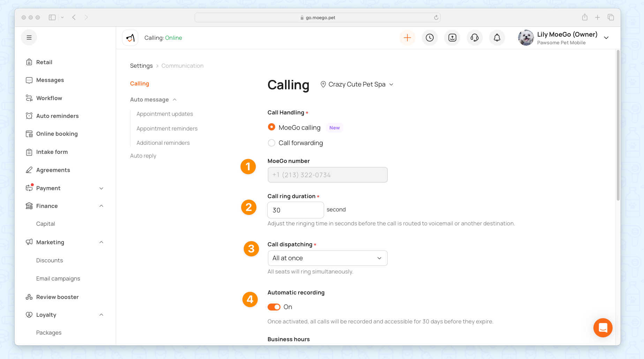Go back using the browser back arrow
644x359 pixels.
tap(74, 17)
